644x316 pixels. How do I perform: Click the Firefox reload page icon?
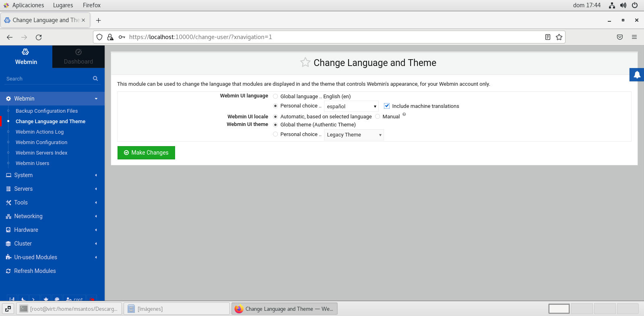[x=39, y=37]
